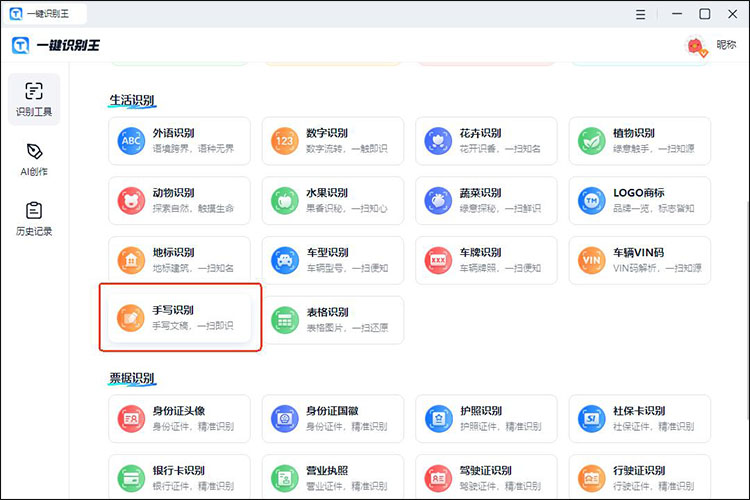Screen dimensions: 750x500
Task: Select the 驾驶证识别 driver license icon
Action: coord(438,478)
